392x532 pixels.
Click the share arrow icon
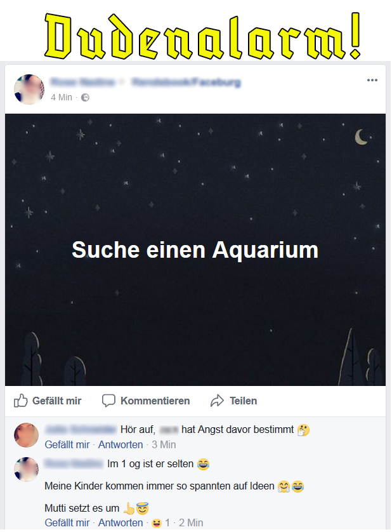point(217,401)
